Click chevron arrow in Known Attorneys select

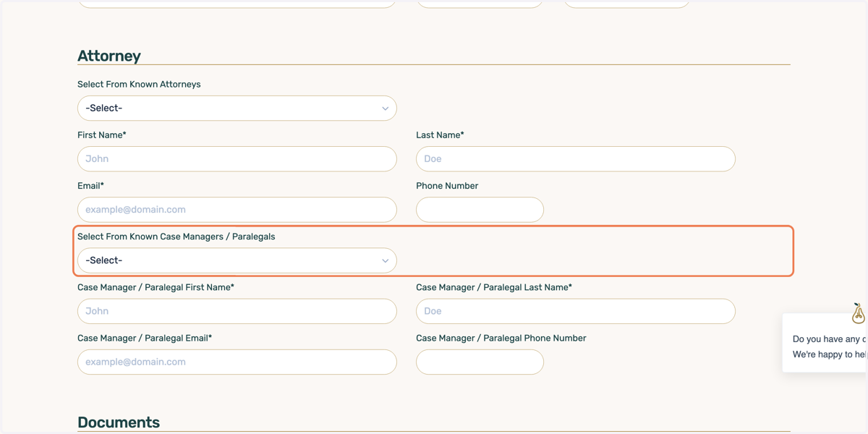(x=385, y=109)
